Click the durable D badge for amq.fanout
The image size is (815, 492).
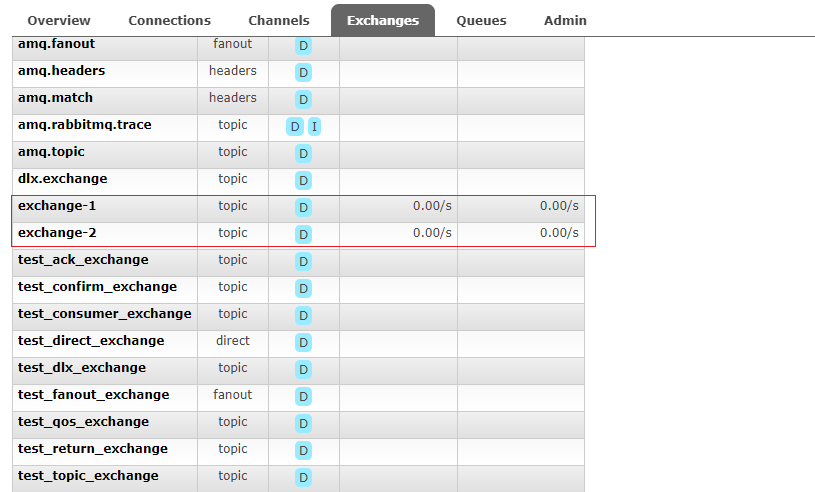click(x=304, y=46)
